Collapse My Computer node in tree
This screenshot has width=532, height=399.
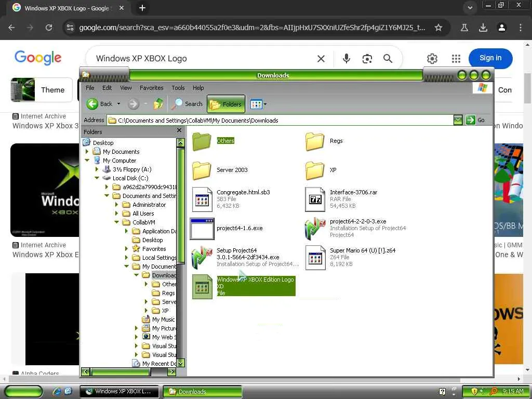pos(87,160)
